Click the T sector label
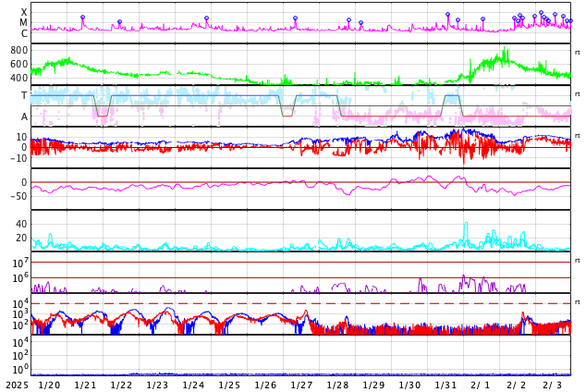This screenshot has height=392, width=586. (24, 95)
